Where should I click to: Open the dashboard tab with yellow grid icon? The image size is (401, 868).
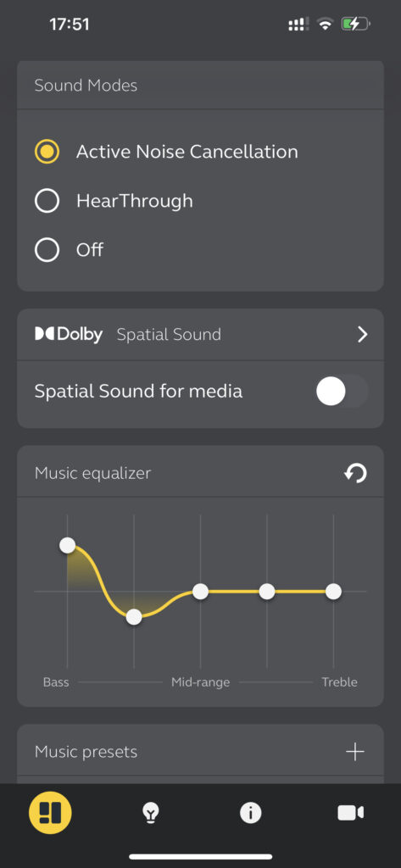(50, 813)
